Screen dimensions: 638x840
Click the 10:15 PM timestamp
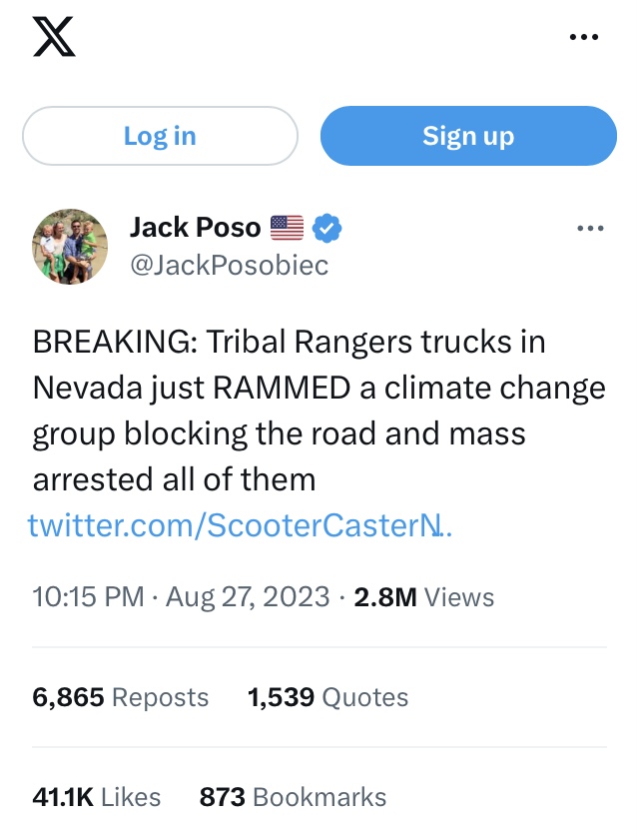coord(88,596)
